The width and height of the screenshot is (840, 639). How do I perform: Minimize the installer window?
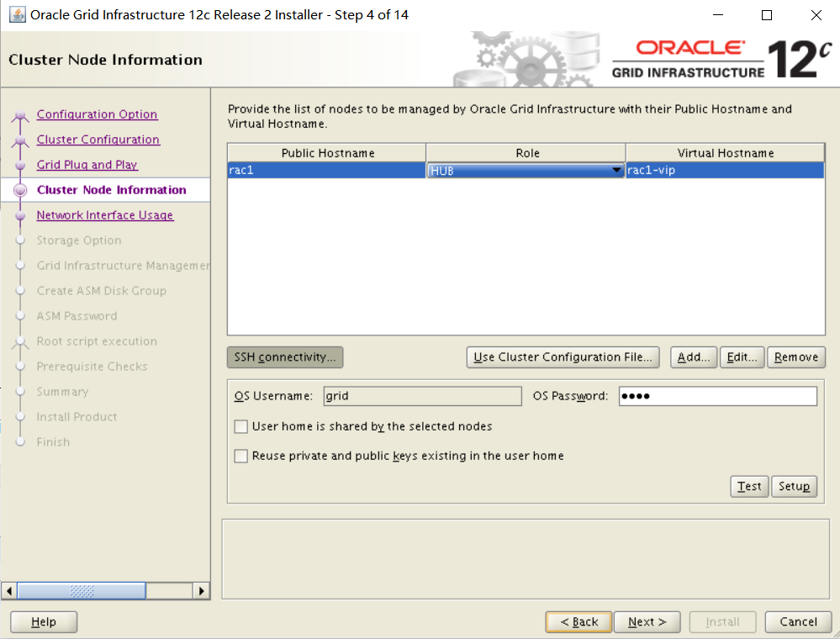[x=718, y=15]
